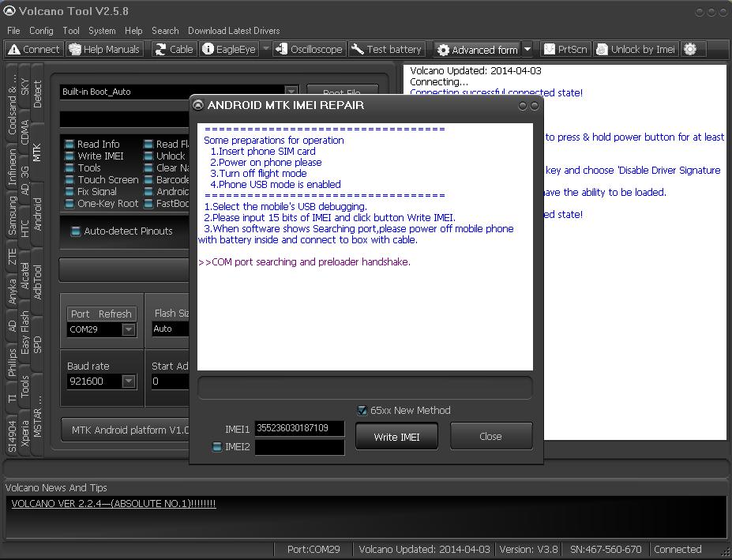Select the One-Key Root option
The width and height of the screenshot is (732, 560).
click(102, 204)
